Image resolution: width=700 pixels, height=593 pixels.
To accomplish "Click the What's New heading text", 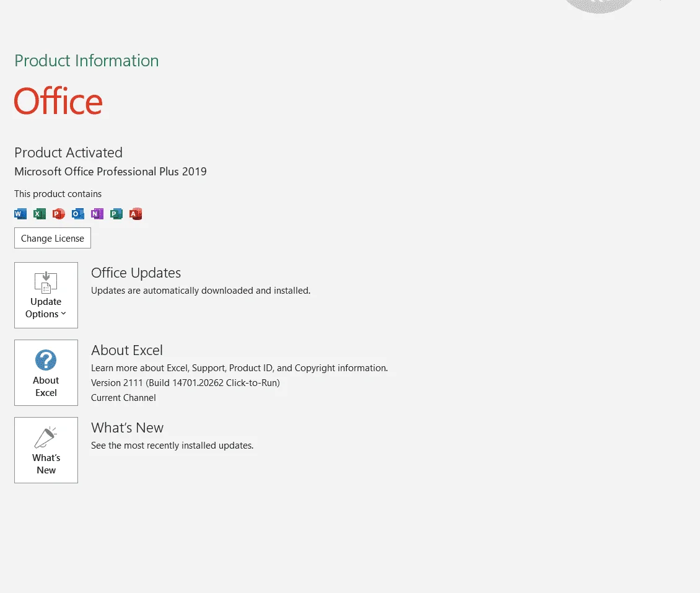I will [128, 428].
